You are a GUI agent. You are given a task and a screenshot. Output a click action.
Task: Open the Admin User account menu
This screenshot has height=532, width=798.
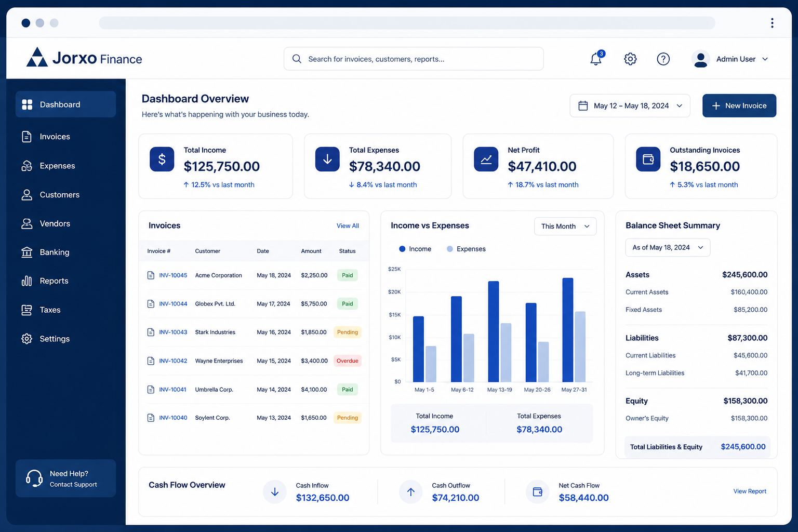tap(730, 59)
